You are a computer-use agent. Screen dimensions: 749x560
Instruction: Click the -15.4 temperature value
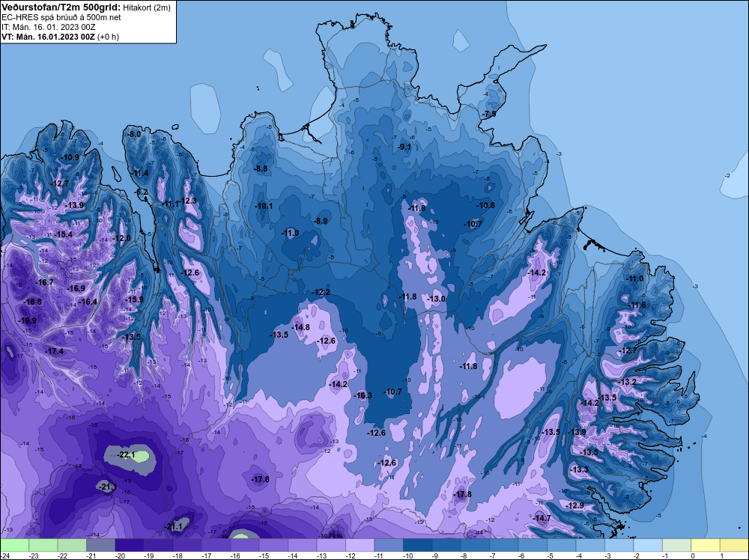pos(64,234)
